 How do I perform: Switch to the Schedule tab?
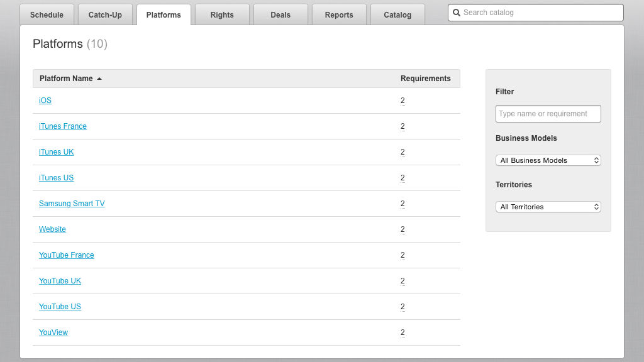(x=47, y=14)
